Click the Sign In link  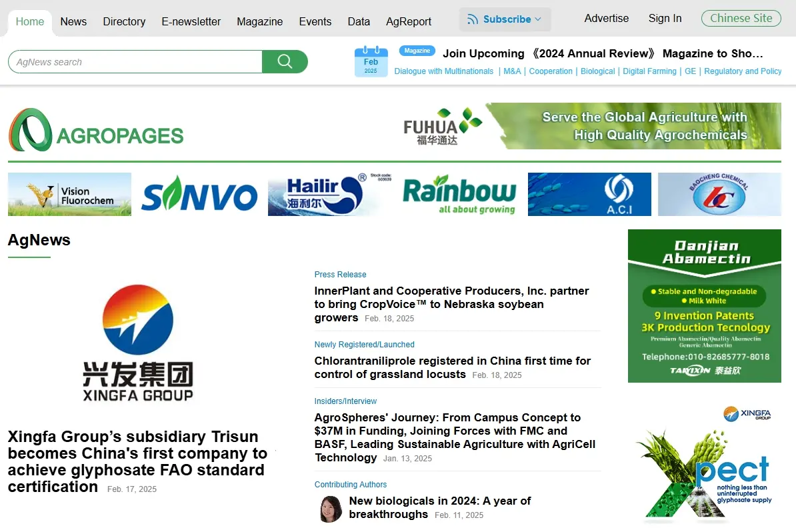coord(665,19)
